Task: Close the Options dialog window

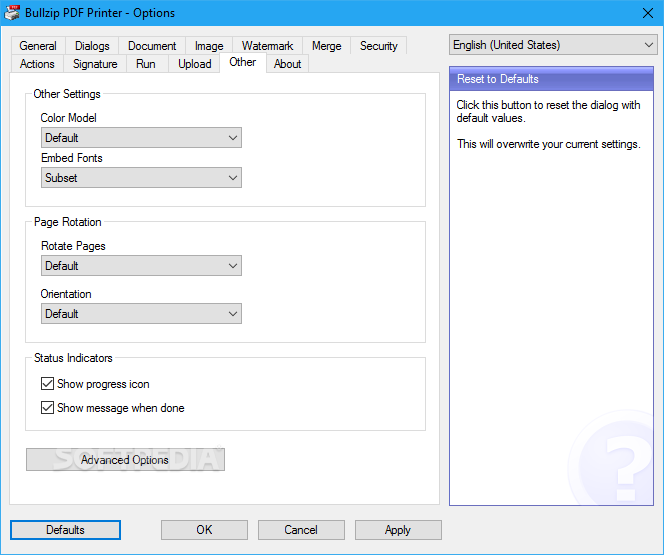Action: (647, 13)
